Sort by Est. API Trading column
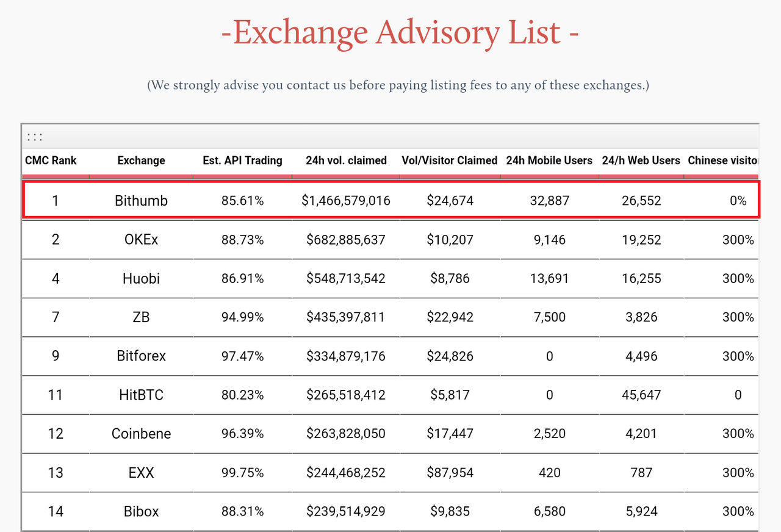Image resolution: width=781 pixels, height=532 pixels. pos(242,160)
